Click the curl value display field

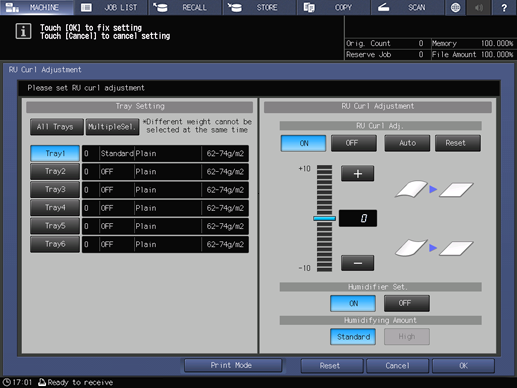coord(358,218)
